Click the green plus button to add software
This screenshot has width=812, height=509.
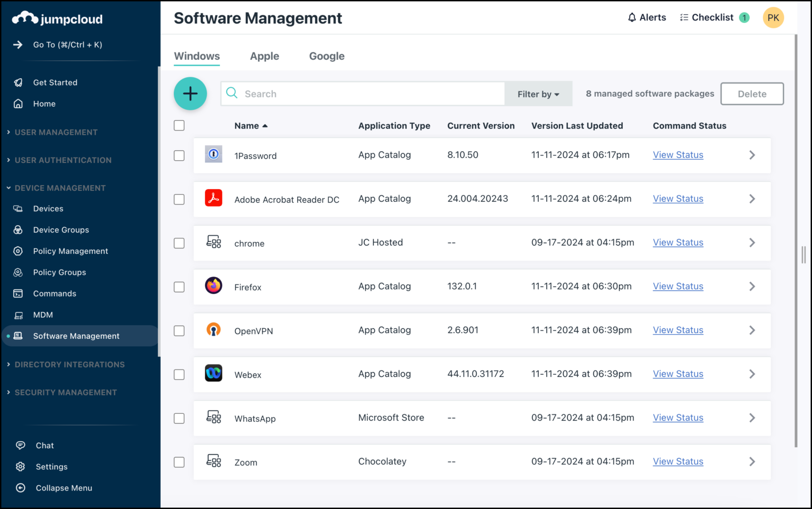click(190, 94)
